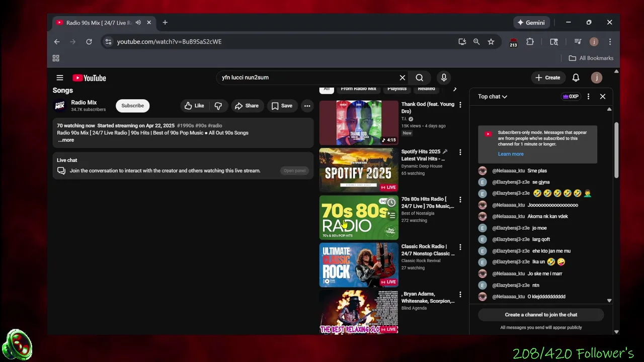Open the YouTube hamburger guide menu
Screen dimensions: 644x362
[x=60, y=78]
